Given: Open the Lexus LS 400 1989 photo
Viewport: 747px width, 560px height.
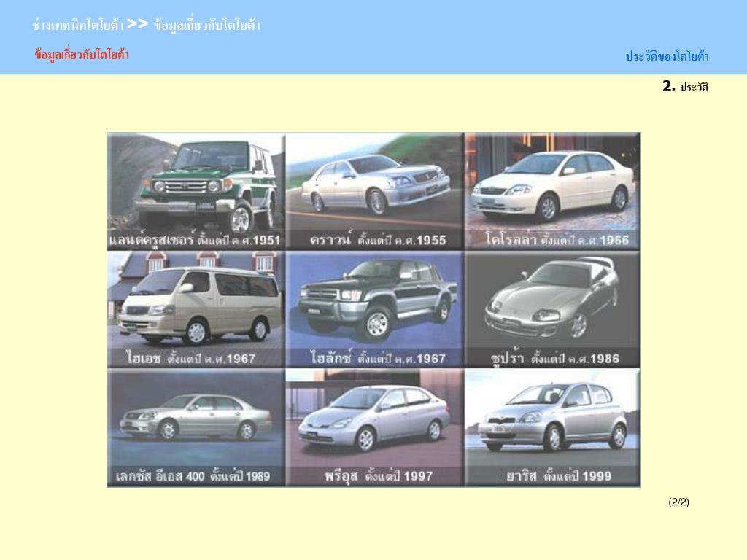Looking at the screenshot, I should tap(196, 427).
